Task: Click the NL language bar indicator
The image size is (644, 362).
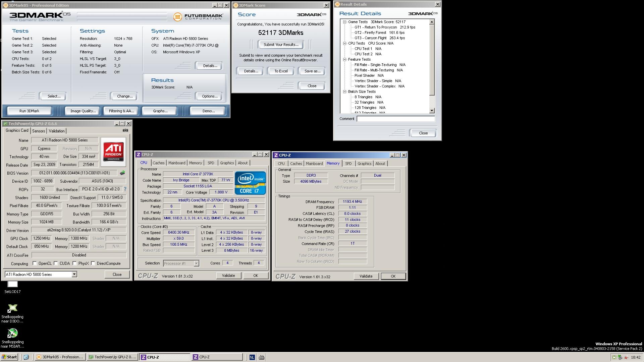Action: (252, 357)
